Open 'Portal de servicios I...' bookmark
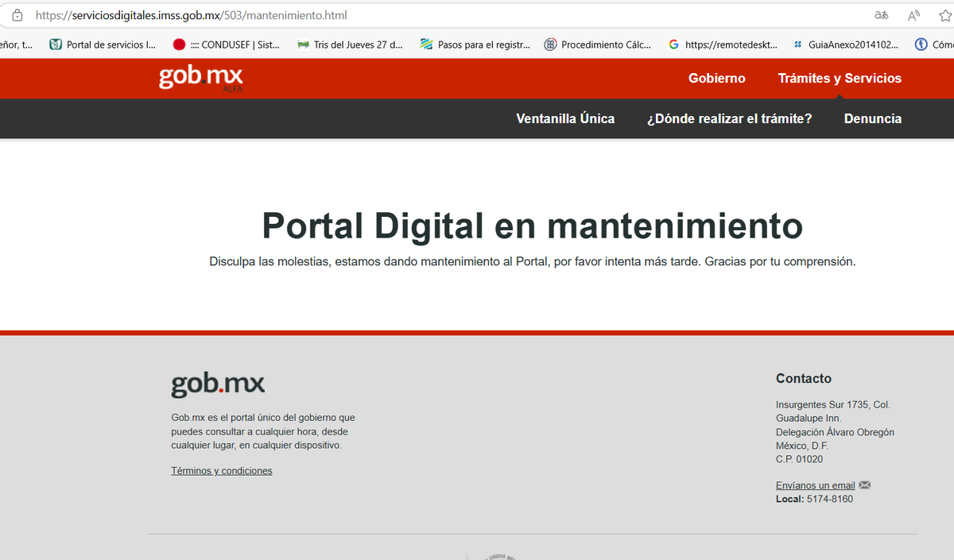Viewport: 954px width, 560px height. (103, 44)
